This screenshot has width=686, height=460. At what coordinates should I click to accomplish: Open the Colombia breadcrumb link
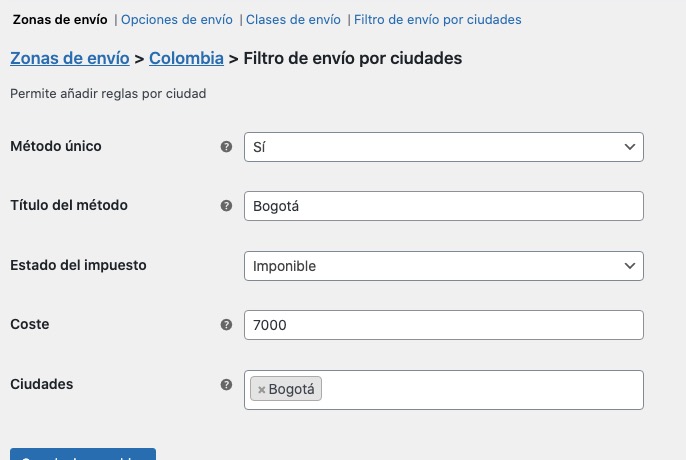186,58
